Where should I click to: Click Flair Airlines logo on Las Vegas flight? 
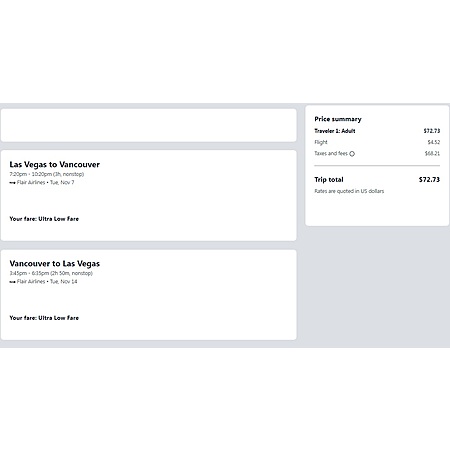pyautogui.click(x=12, y=183)
